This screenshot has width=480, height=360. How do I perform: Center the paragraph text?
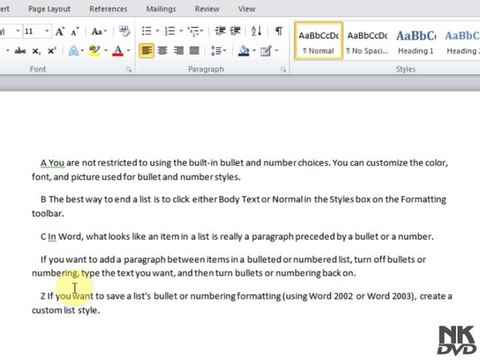(163, 51)
